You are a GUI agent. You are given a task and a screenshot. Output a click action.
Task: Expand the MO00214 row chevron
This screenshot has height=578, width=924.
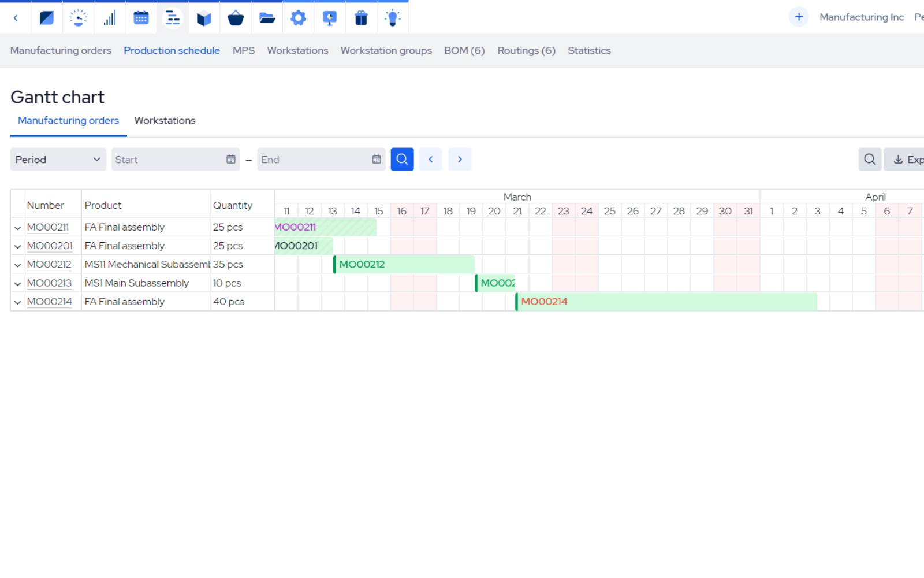click(17, 302)
